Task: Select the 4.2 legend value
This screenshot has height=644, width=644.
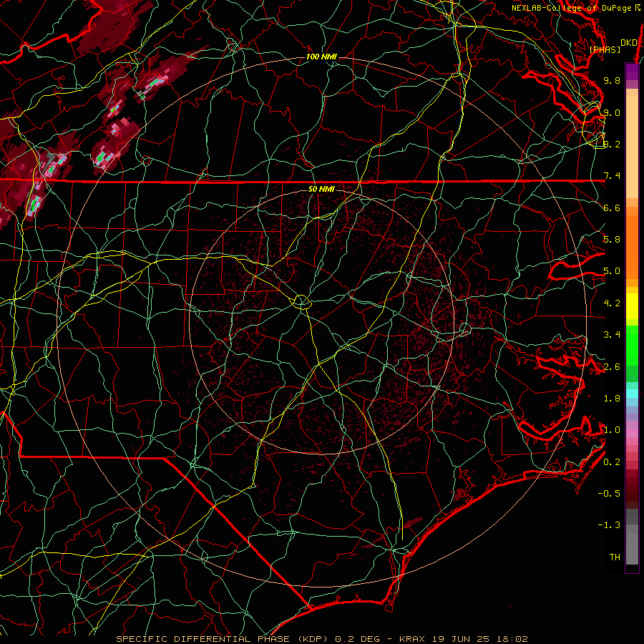Action: (612, 303)
